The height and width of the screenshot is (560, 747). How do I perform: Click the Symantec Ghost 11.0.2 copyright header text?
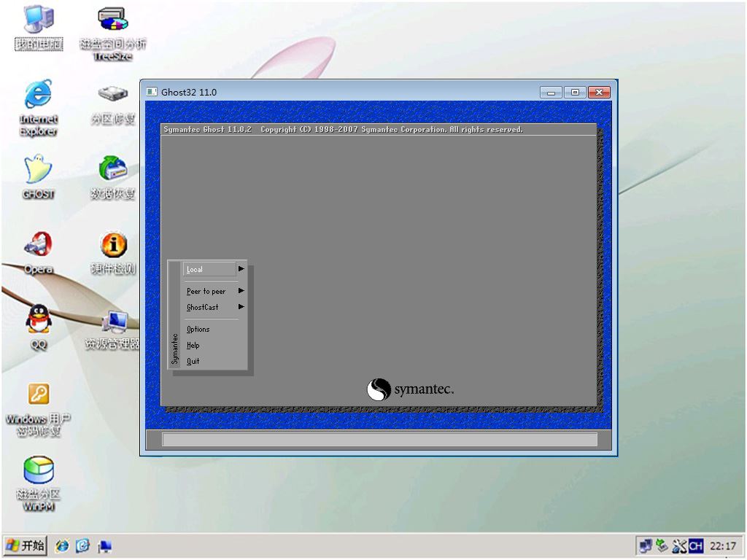coord(343,129)
